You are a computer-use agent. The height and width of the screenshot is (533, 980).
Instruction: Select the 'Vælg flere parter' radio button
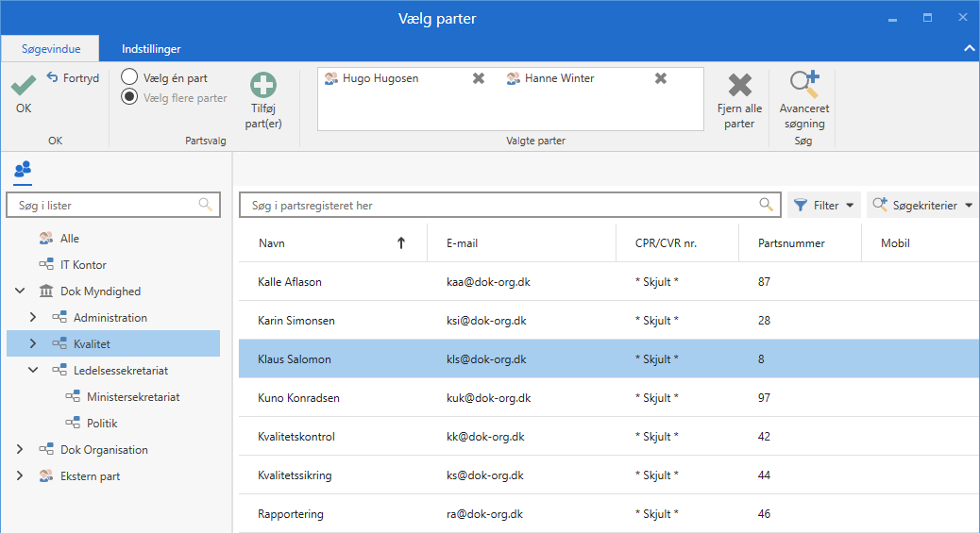tap(129, 97)
